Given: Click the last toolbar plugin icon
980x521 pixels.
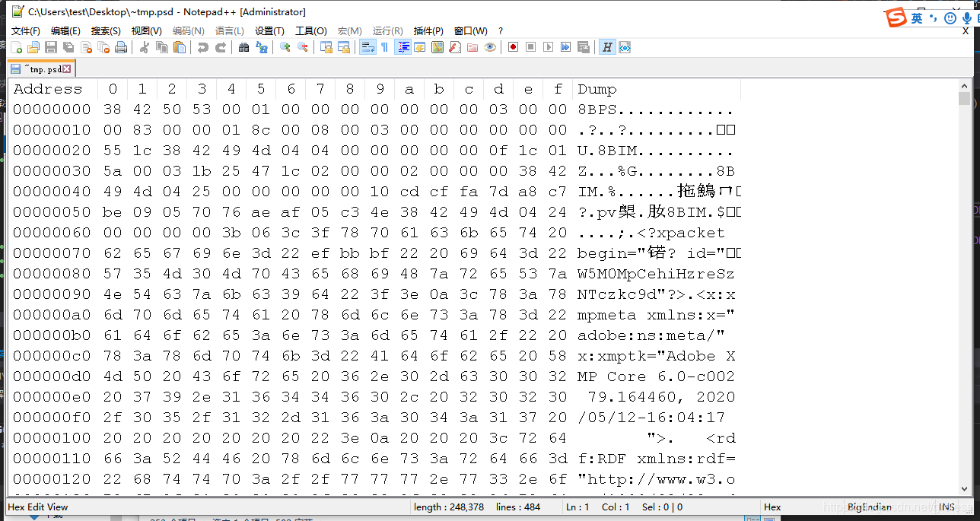Looking at the screenshot, I should click(x=625, y=47).
